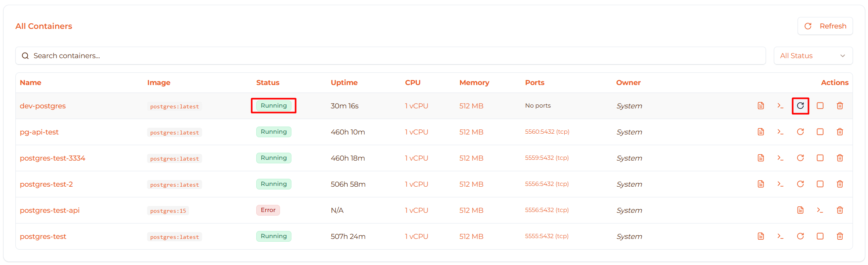Sort by the Uptime column header
Image resolution: width=868 pixels, height=265 pixels.
[x=344, y=83]
